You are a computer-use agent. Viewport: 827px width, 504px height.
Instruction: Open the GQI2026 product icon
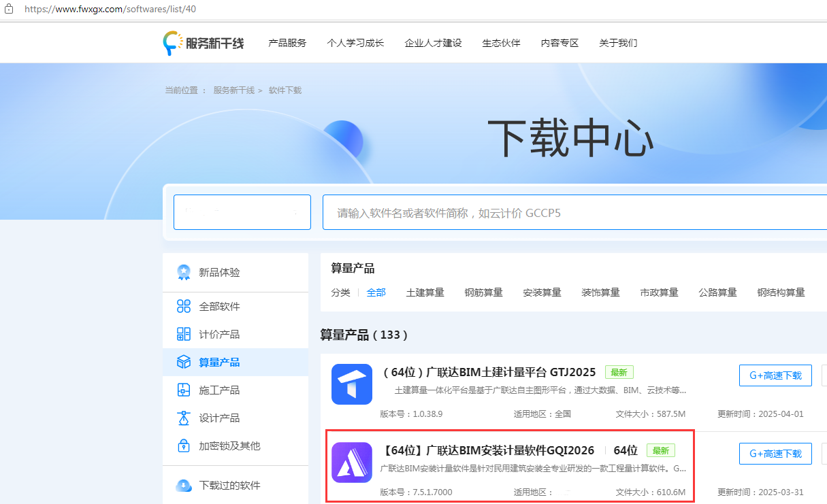pos(352,463)
